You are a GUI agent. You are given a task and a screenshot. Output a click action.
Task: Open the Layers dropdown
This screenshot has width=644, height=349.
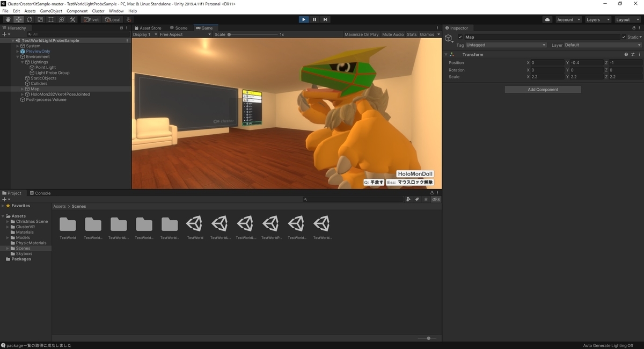(597, 19)
